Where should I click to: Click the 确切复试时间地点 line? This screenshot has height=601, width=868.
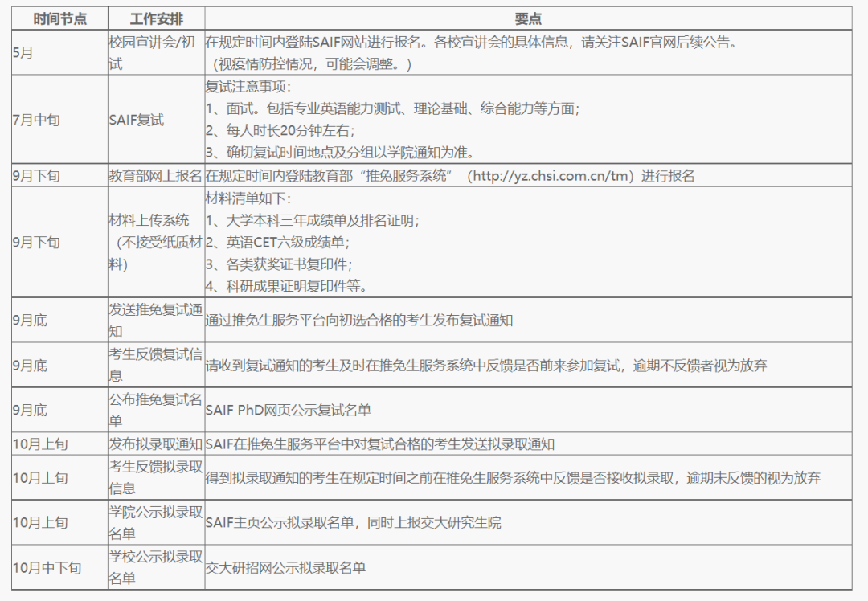[340, 152]
